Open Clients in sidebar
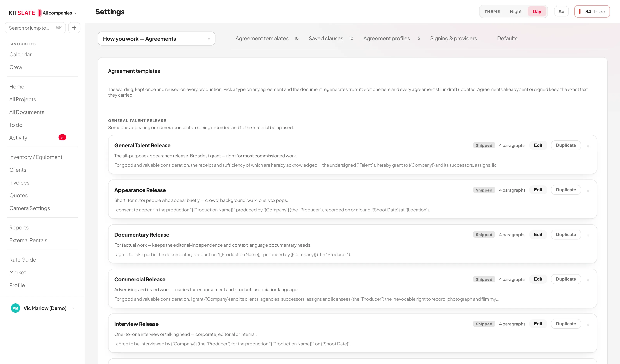 point(18,170)
